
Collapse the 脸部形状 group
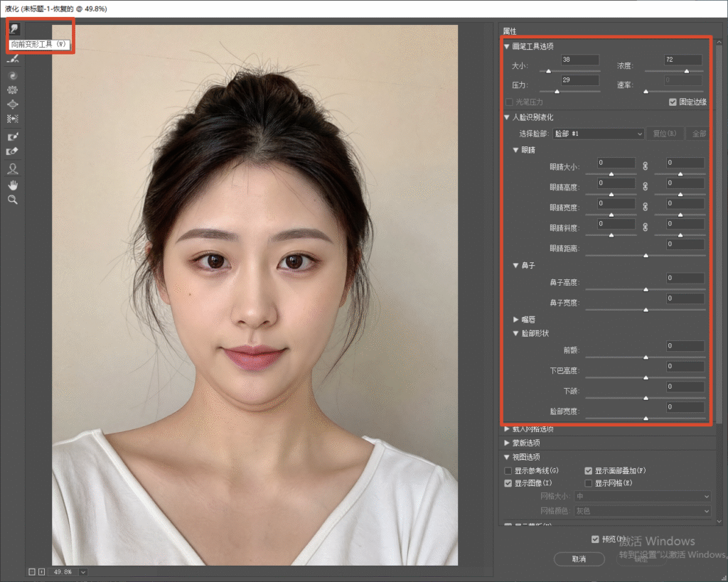515,333
